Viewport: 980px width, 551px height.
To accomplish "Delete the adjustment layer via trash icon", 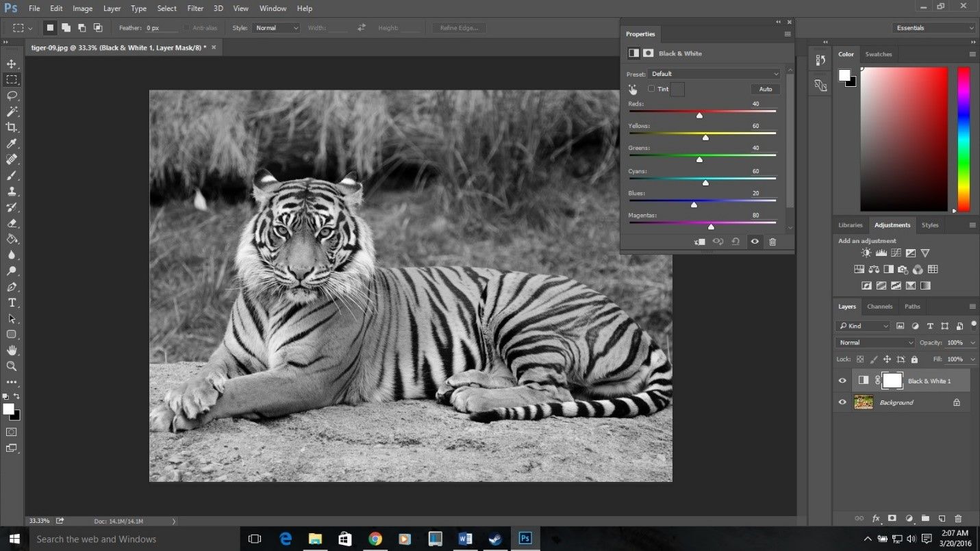I will coord(772,242).
